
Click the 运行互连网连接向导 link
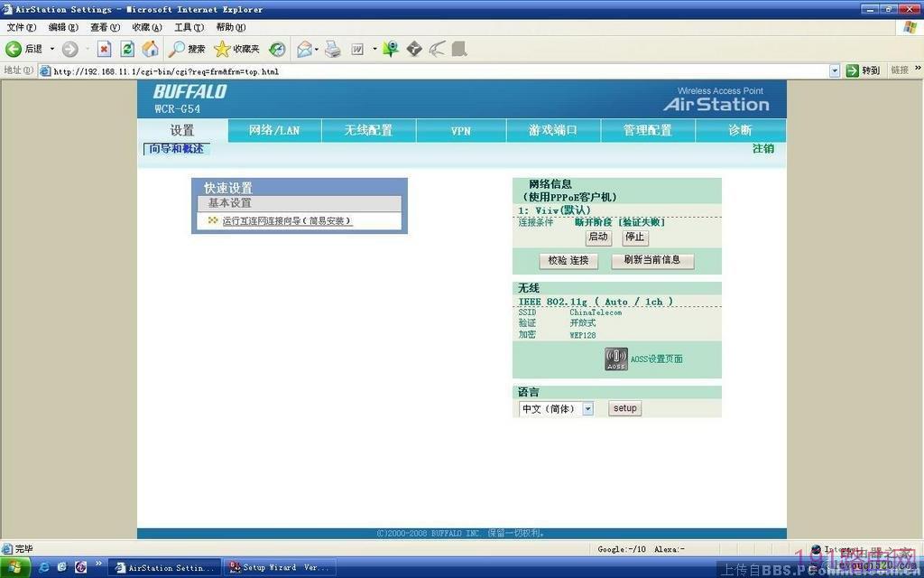[286, 220]
